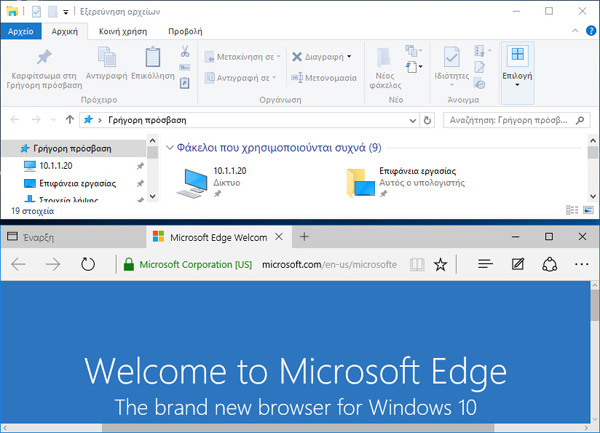Click the Cut scissors icon in ribbon
The height and width of the screenshot is (433, 600).
(185, 51)
